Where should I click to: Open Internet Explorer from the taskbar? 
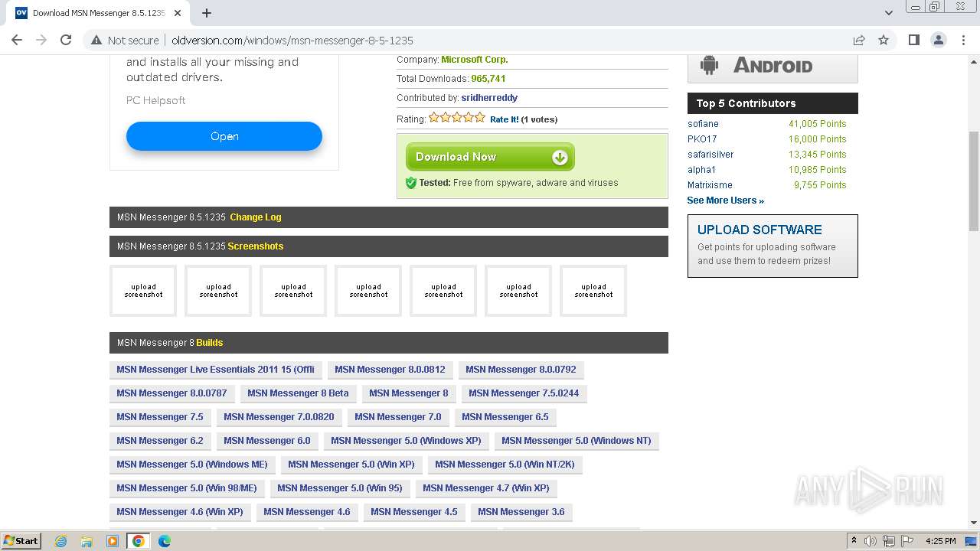60,541
